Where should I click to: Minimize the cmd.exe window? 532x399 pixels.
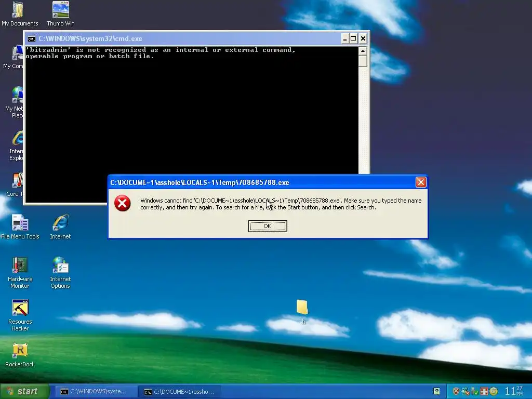(x=345, y=38)
